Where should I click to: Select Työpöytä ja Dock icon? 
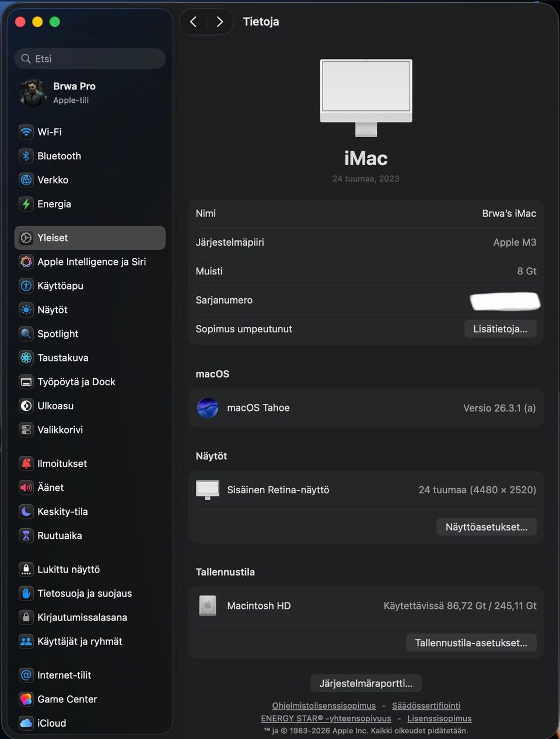click(x=26, y=382)
